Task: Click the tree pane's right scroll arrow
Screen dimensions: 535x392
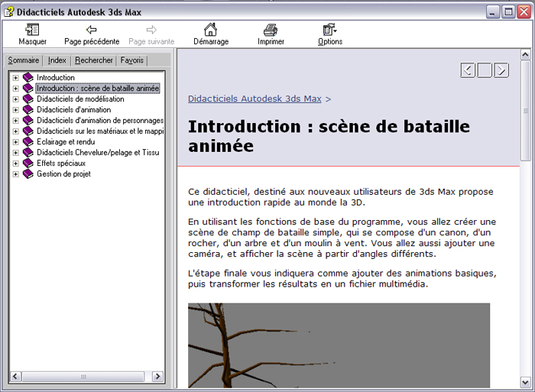Action: pos(157,376)
